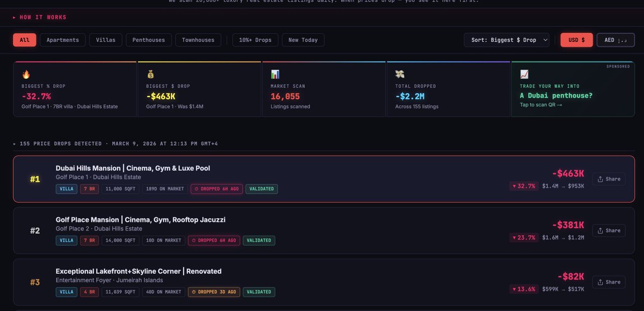Open Golf Place Mansion listing title
The image size is (644, 311).
pos(141,220)
